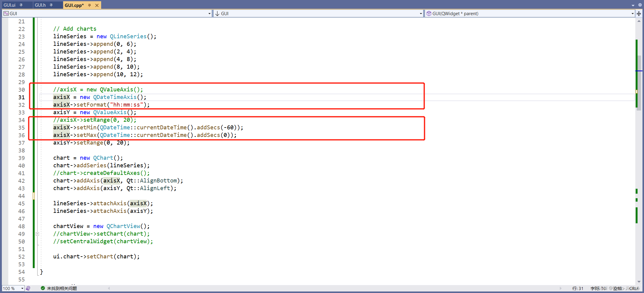This screenshot has width=644, height=293.
Task: Click QChart on line 39
Action: (103, 158)
